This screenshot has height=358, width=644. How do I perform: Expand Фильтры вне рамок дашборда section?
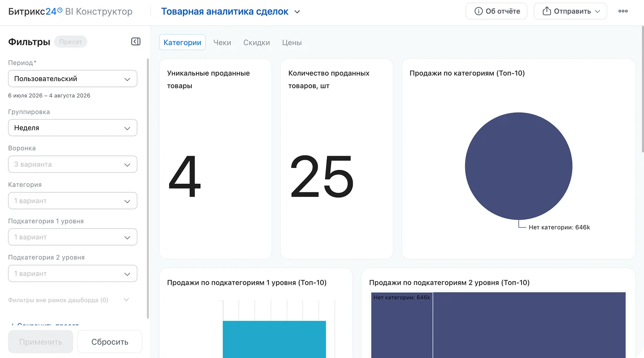point(69,300)
